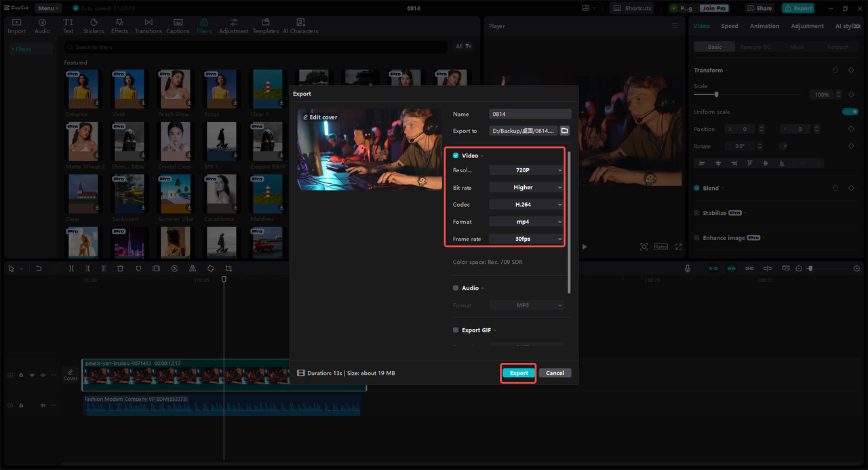Image resolution: width=868 pixels, height=470 pixels.
Task: Click the marker shield icon in timeline
Action: click(138, 269)
